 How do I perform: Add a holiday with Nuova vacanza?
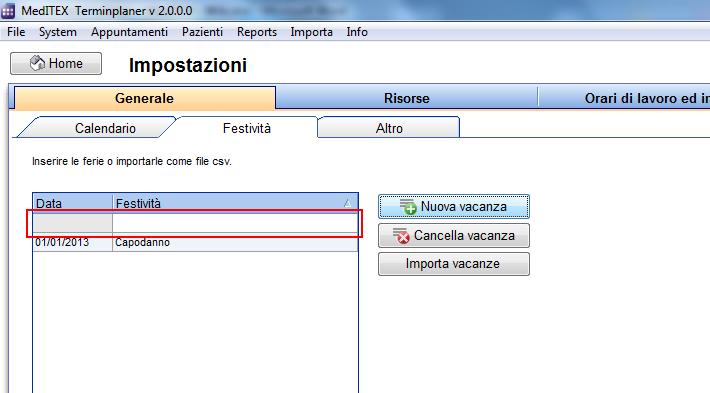(454, 207)
